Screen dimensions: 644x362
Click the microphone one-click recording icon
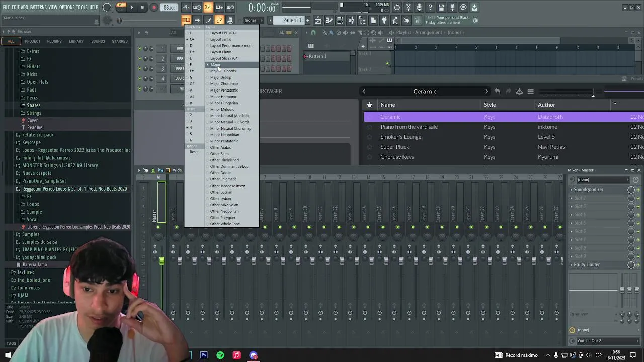pos(419,7)
